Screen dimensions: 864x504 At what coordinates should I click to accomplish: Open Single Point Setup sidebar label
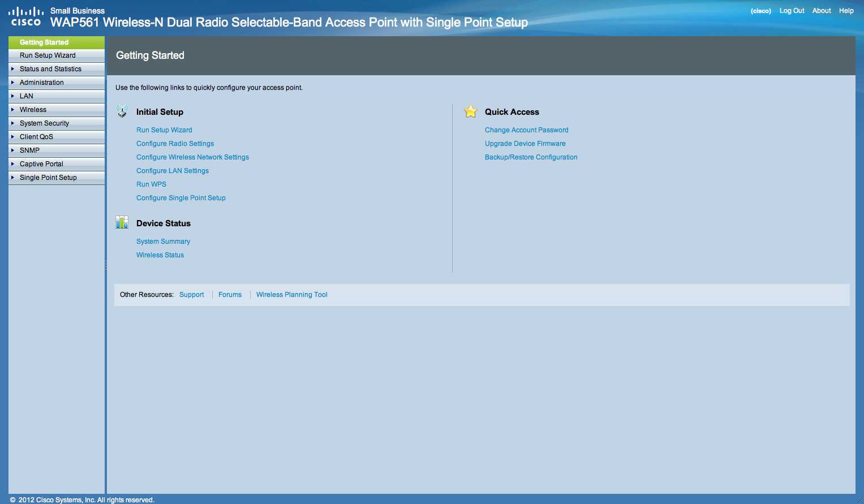[x=48, y=178]
